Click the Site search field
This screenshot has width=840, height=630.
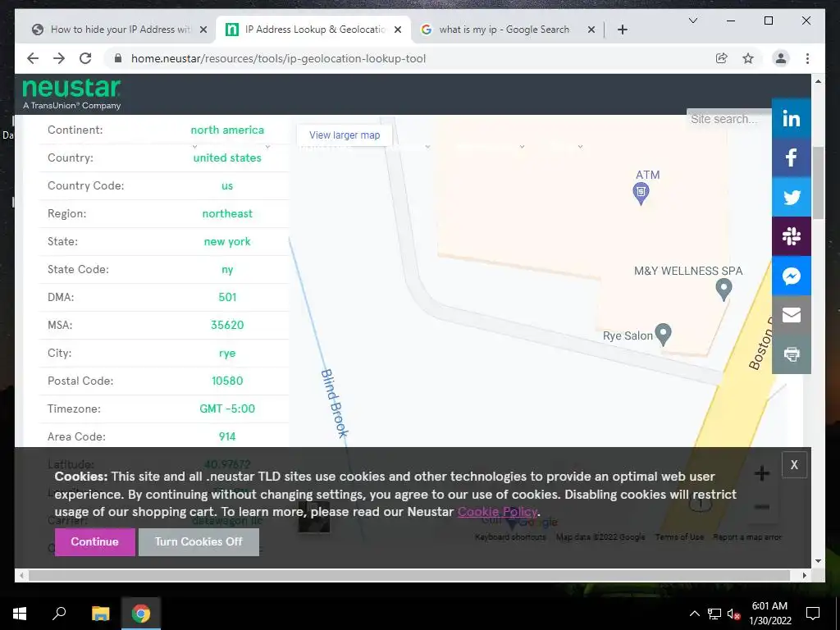tap(728, 119)
